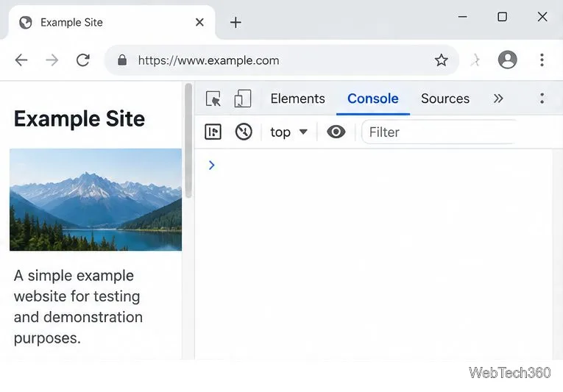Click the console prompt chevron
The width and height of the screenshot is (563, 392).
(x=211, y=165)
